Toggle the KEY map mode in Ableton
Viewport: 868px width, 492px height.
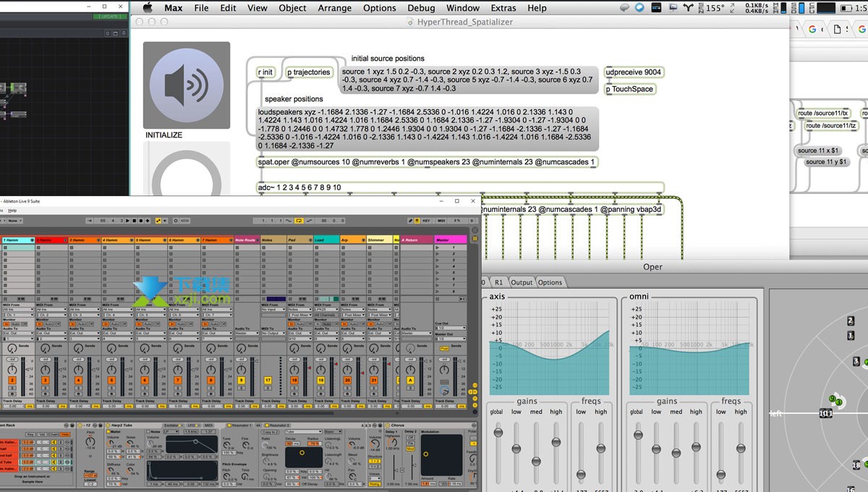pyautogui.click(x=427, y=220)
